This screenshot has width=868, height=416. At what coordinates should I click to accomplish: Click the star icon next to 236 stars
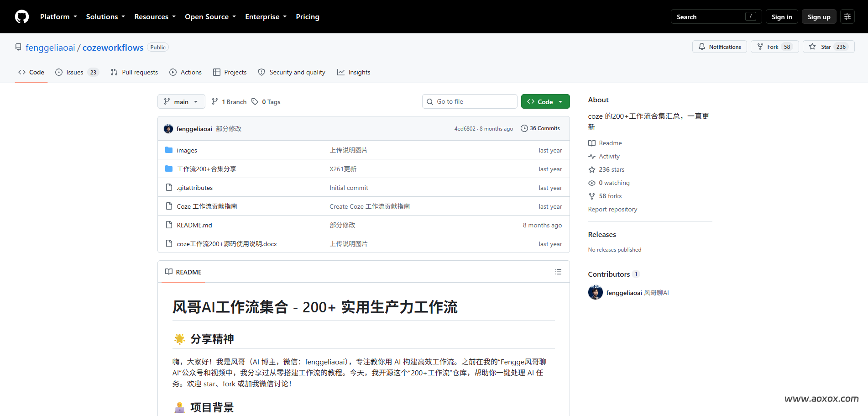592,169
